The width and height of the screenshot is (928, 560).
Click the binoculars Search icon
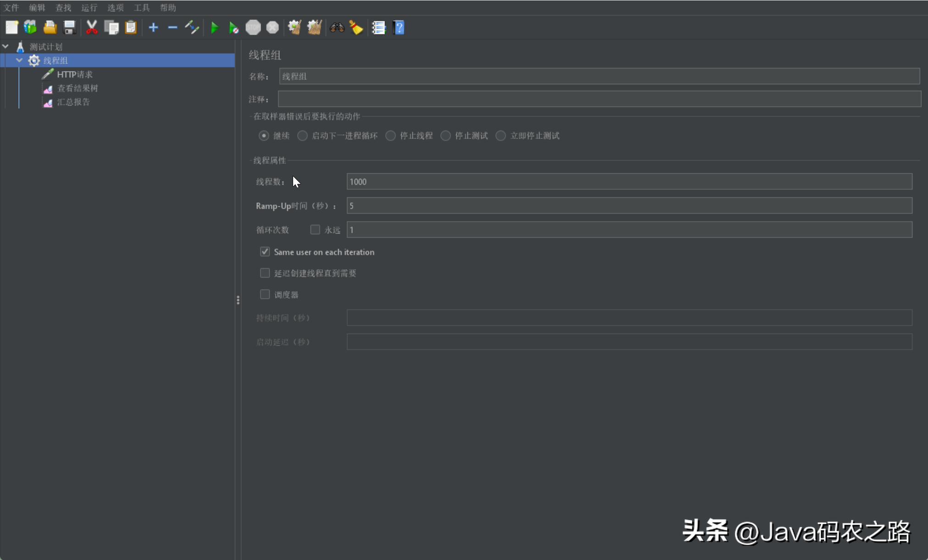(x=337, y=28)
